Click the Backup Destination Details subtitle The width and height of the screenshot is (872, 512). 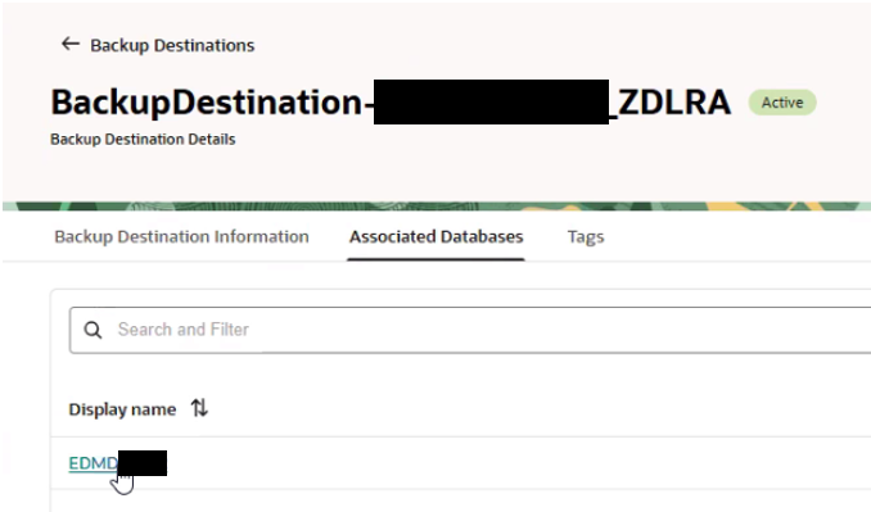tap(143, 139)
